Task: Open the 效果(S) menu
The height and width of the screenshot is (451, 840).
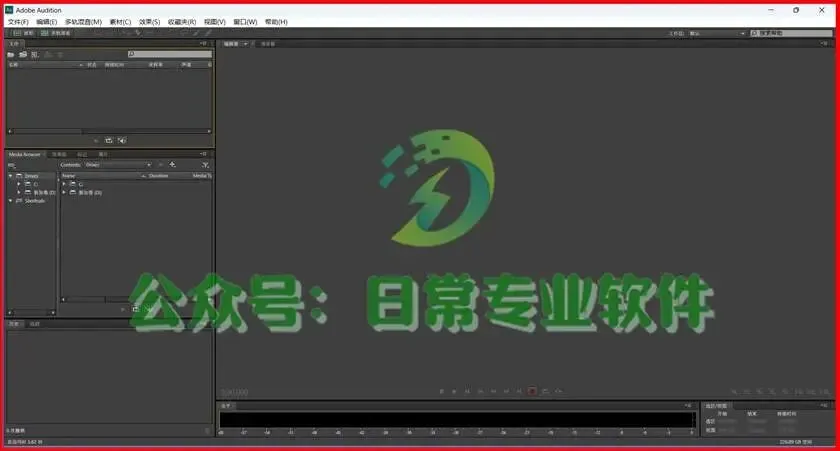Action: tap(149, 22)
